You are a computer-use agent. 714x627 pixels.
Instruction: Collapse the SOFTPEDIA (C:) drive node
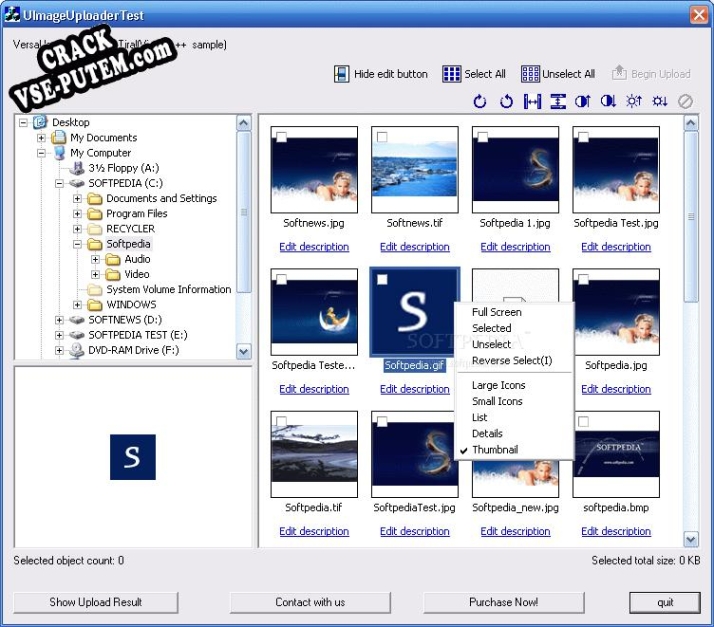[59, 184]
